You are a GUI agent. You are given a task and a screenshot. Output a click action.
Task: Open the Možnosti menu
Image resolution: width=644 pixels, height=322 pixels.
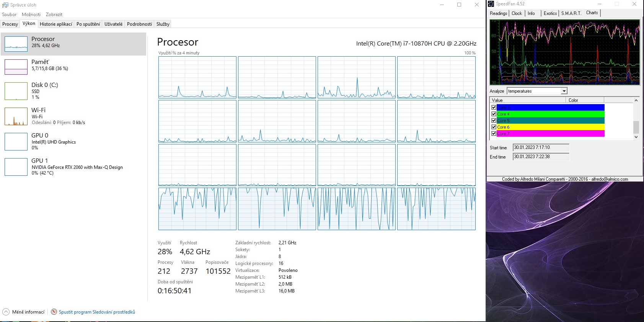pos(31,15)
